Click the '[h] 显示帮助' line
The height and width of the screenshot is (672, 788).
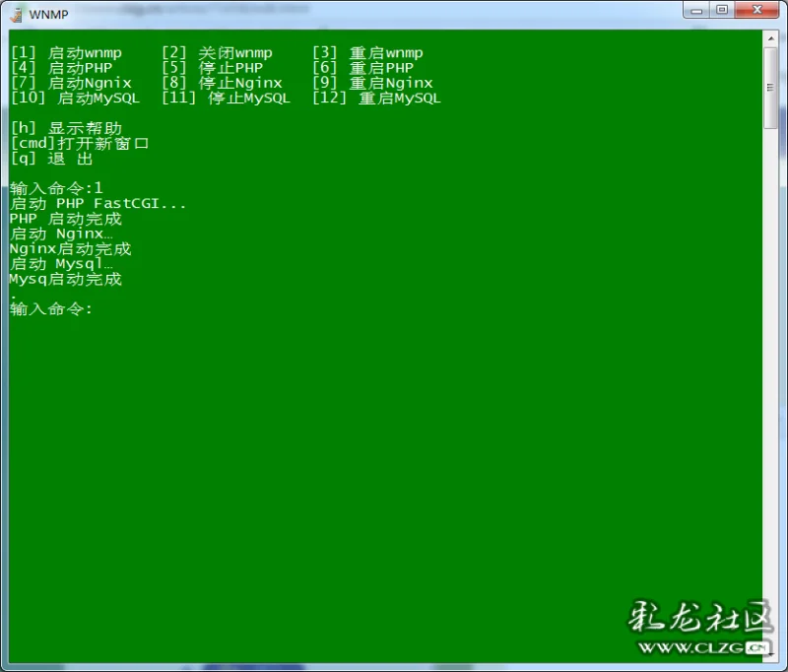click(66, 128)
